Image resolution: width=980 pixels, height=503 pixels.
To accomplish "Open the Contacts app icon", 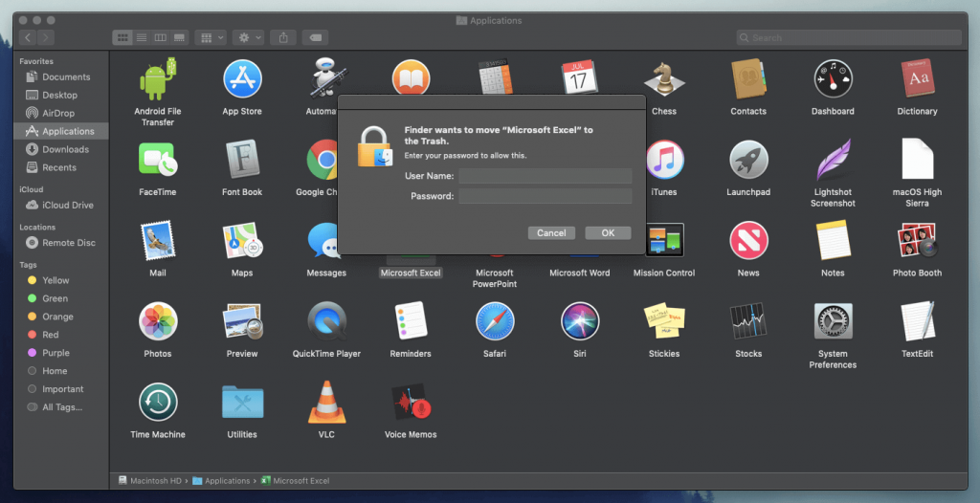I will [748, 78].
